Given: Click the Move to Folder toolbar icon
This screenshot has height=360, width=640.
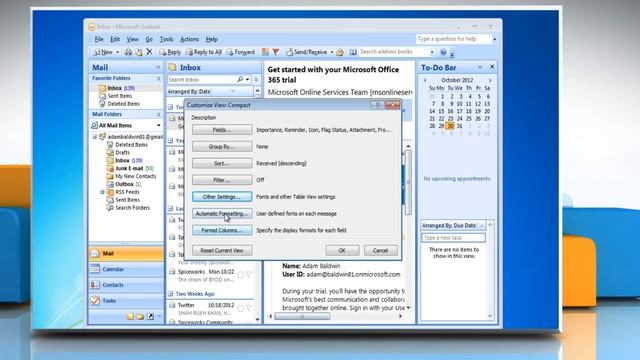Looking at the screenshot, I should point(139,52).
